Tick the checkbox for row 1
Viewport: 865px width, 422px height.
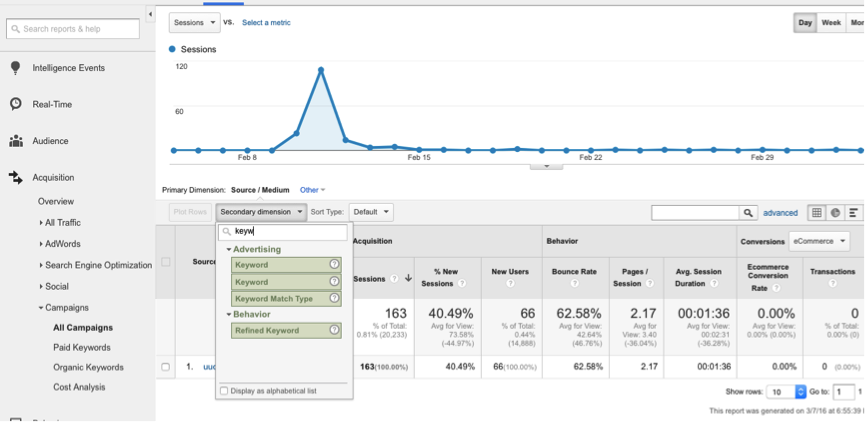tap(165, 367)
